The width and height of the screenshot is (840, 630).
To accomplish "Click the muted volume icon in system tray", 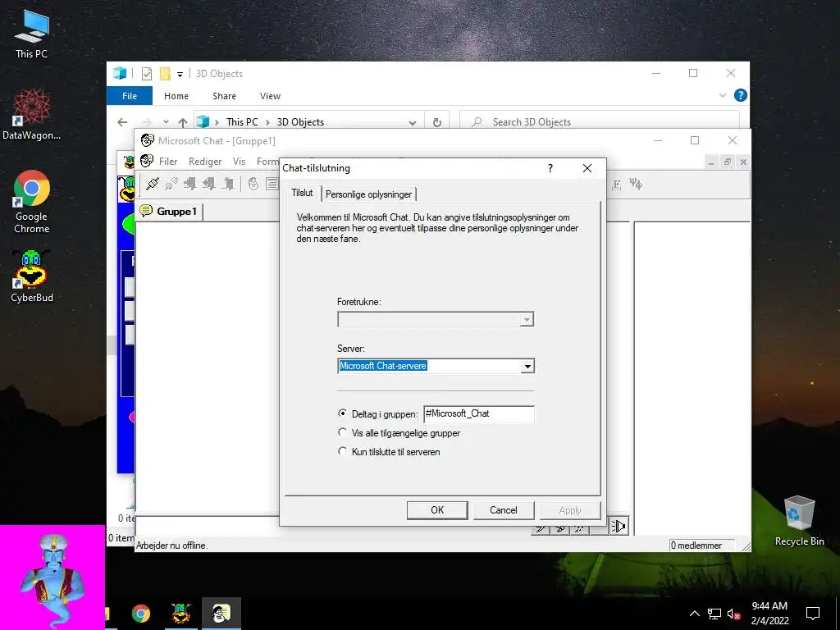I will pyautogui.click(x=734, y=614).
